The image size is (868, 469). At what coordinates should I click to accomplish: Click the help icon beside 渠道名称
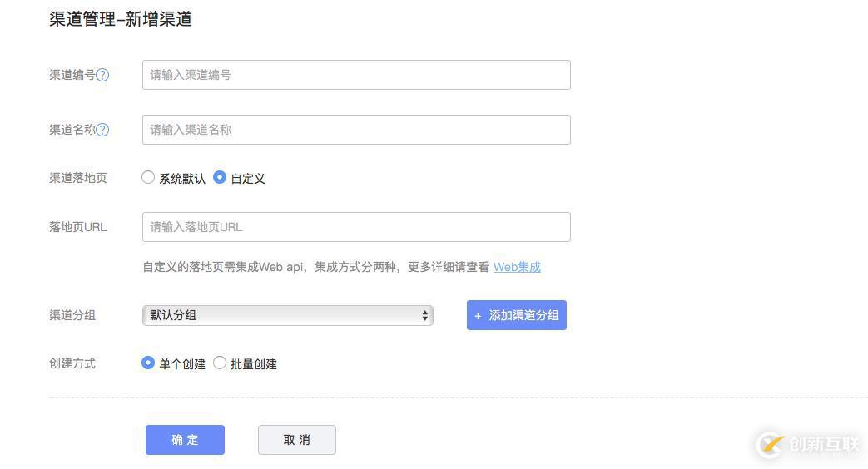(102, 130)
